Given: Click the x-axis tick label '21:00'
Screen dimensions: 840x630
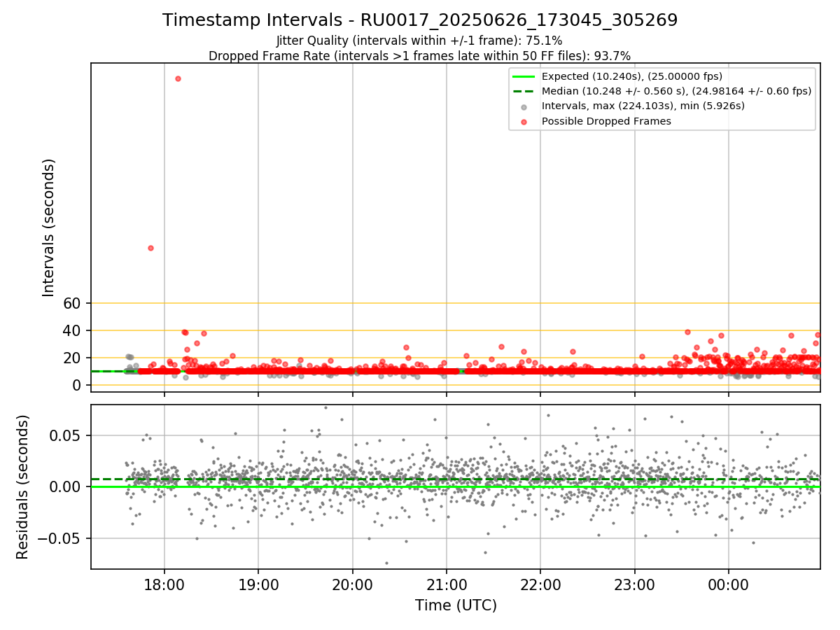Looking at the screenshot, I should [x=447, y=584].
